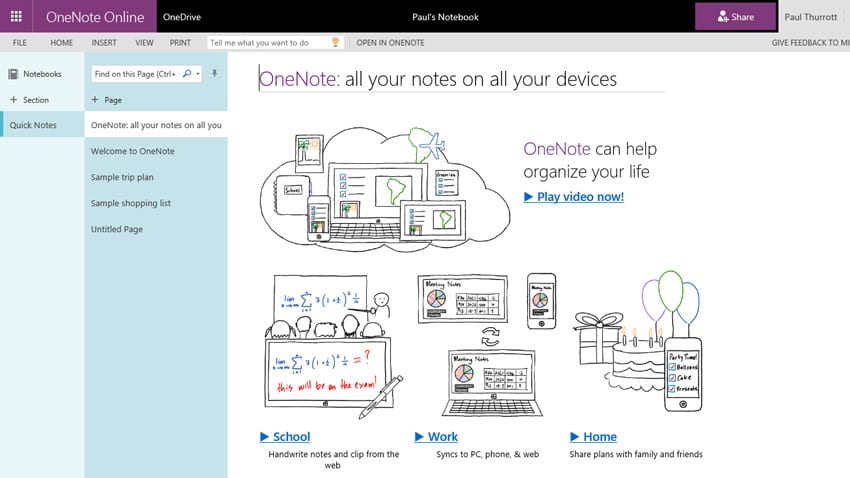Click the plus icon next to Section
This screenshot has width=850, height=478.
tap(14, 100)
